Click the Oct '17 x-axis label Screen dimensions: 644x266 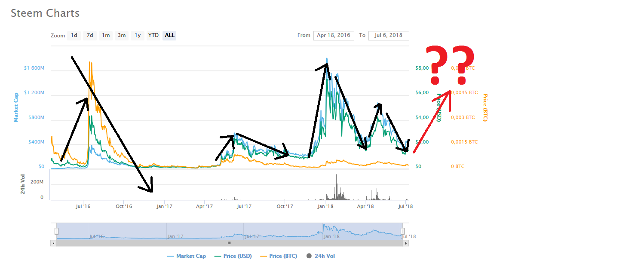[x=285, y=206]
